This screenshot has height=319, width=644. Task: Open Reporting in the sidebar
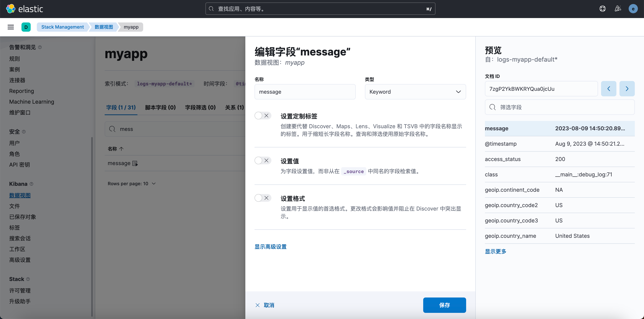tap(21, 91)
